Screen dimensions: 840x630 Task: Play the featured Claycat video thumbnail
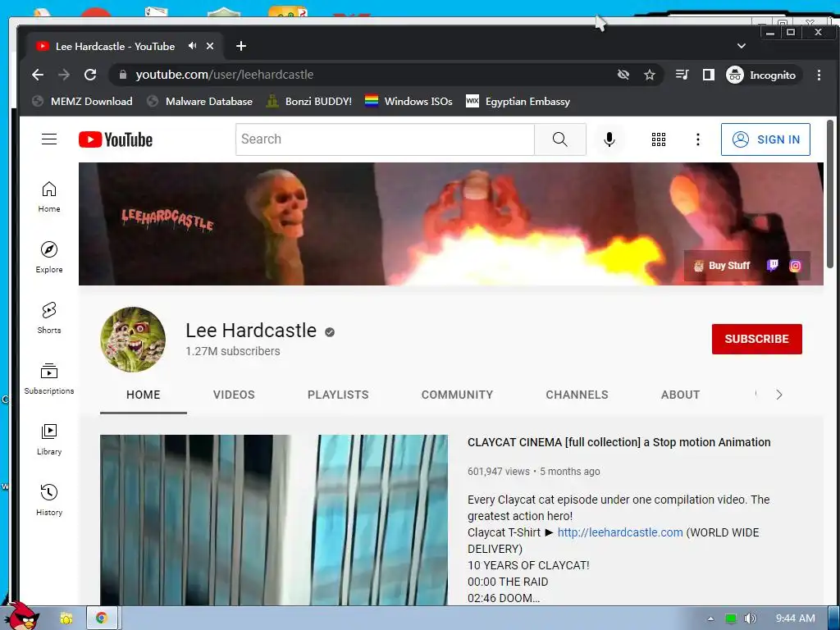point(274,519)
